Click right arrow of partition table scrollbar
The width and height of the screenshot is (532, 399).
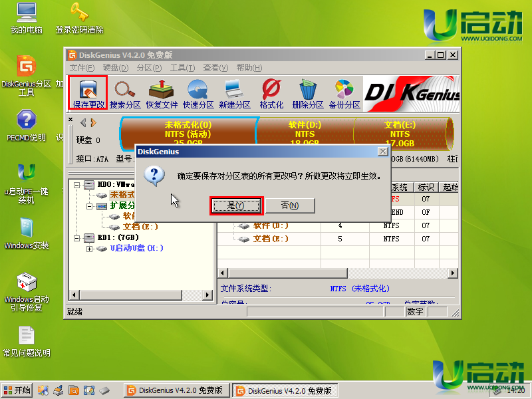(453, 273)
